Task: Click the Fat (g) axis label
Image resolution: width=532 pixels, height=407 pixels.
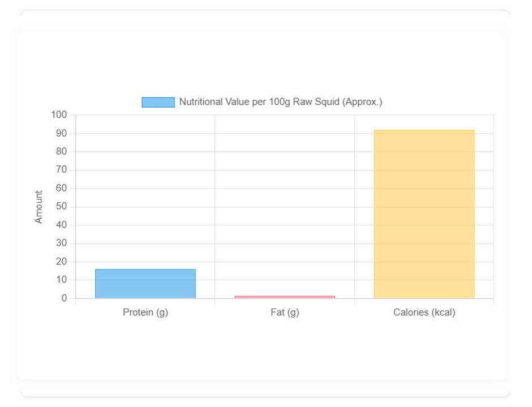Action: click(285, 312)
